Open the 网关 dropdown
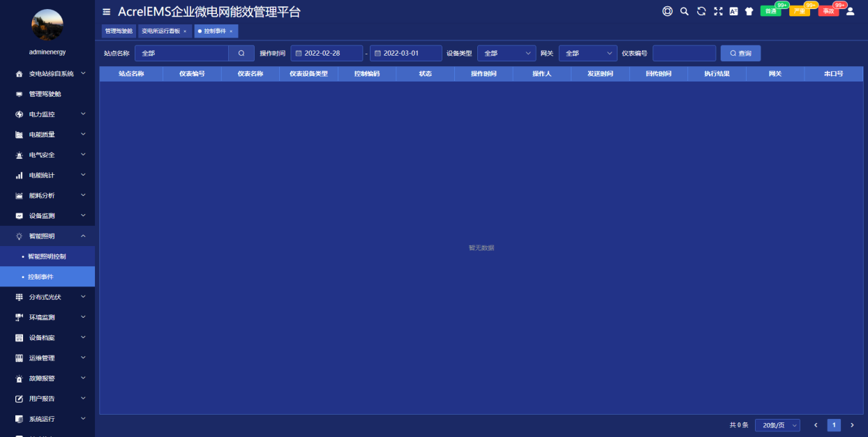This screenshot has width=868, height=437. (x=588, y=54)
